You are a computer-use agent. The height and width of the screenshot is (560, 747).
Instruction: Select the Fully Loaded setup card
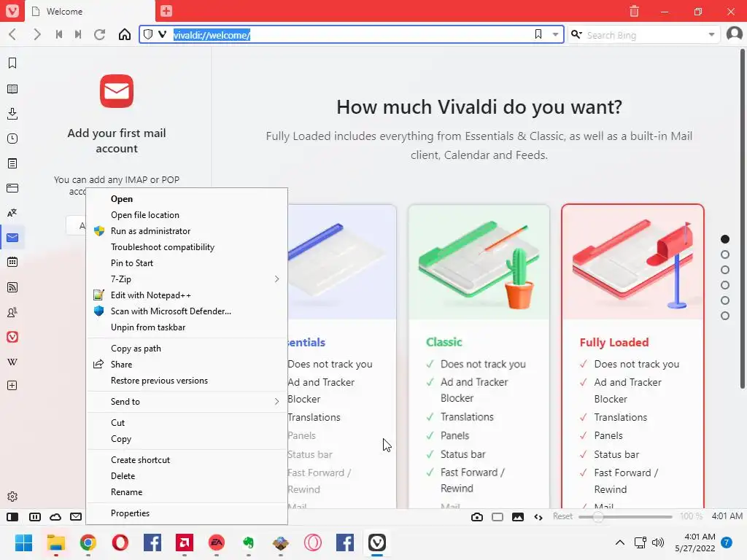[x=632, y=356]
